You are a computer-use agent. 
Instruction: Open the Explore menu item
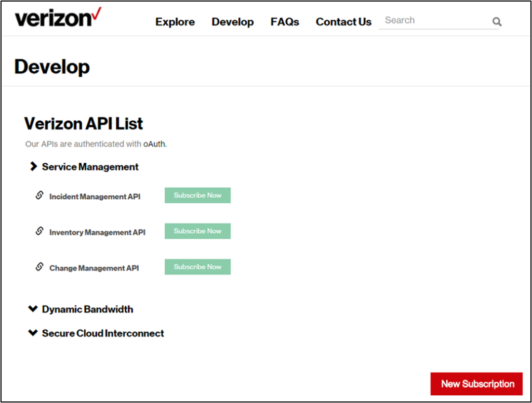pos(175,22)
